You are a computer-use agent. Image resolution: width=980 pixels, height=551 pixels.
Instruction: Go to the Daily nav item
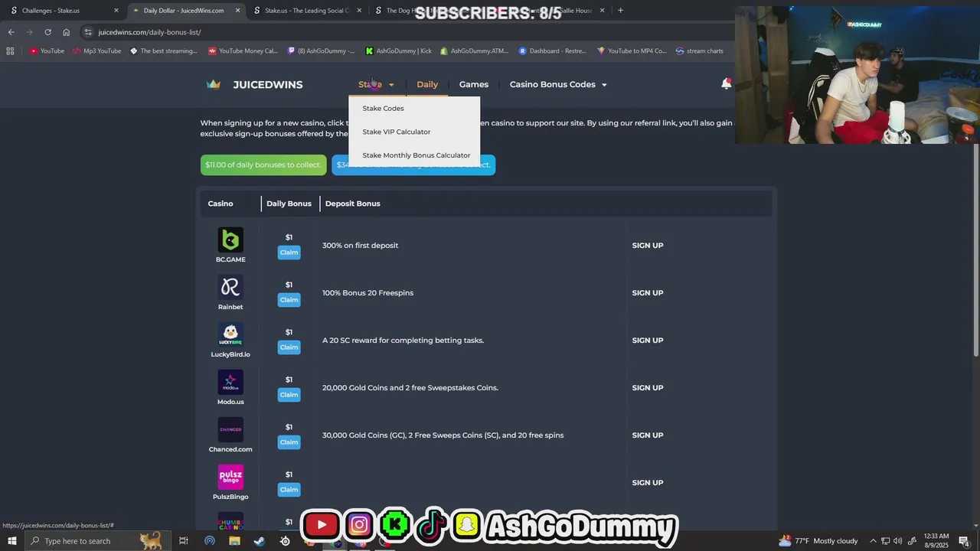click(427, 84)
